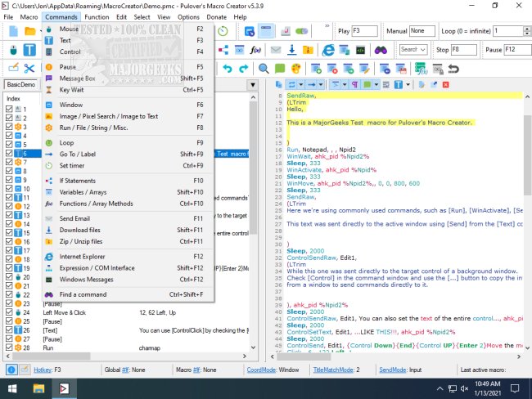
Task: Click the blue Undo arrow icon
Action: 227,69
